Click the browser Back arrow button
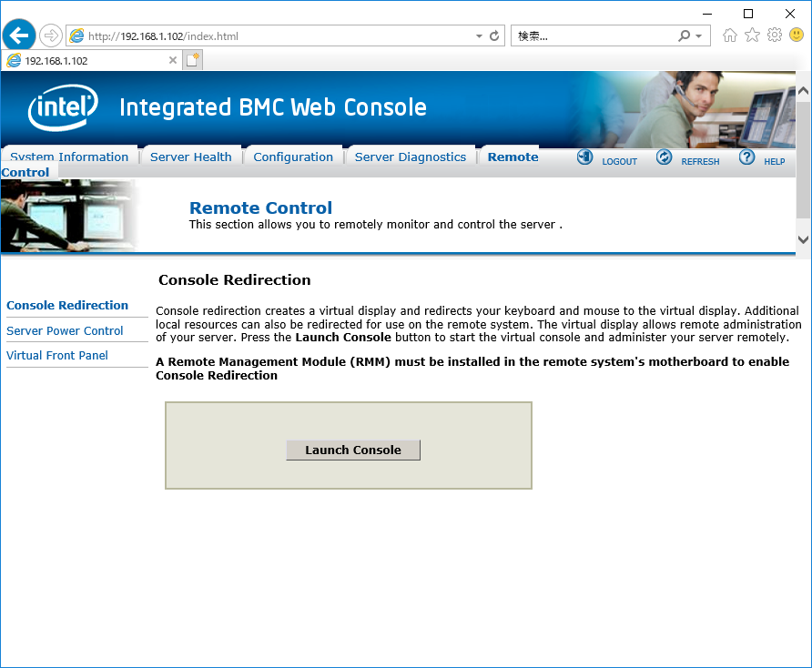Viewport: 812px width, 668px height. click(19, 35)
